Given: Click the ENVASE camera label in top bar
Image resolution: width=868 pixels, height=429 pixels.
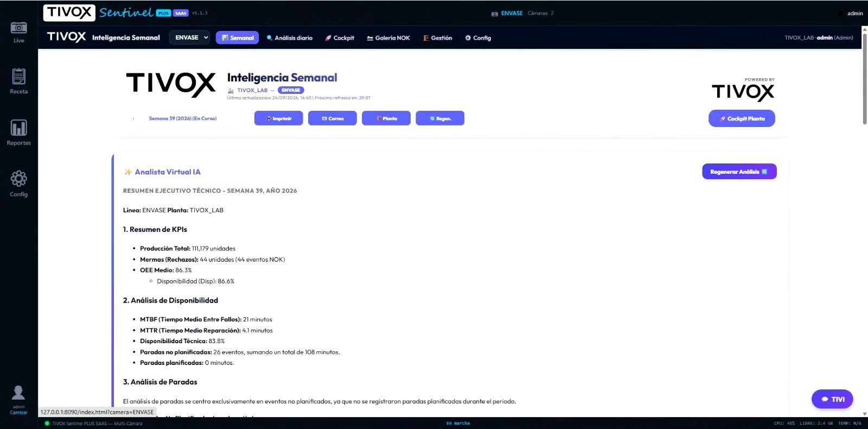Looking at the screenshot, I should pyautogui.click(x=512, y=13).
